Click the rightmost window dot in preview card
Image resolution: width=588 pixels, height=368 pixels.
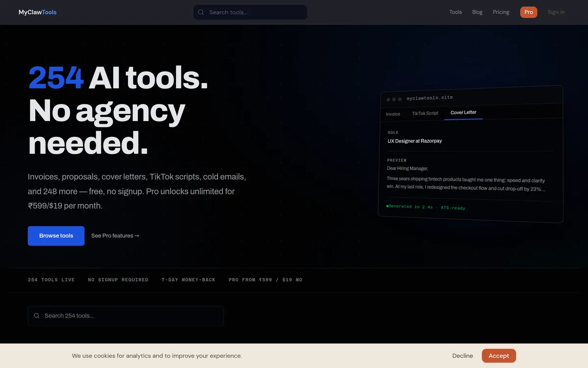(400, 99)
